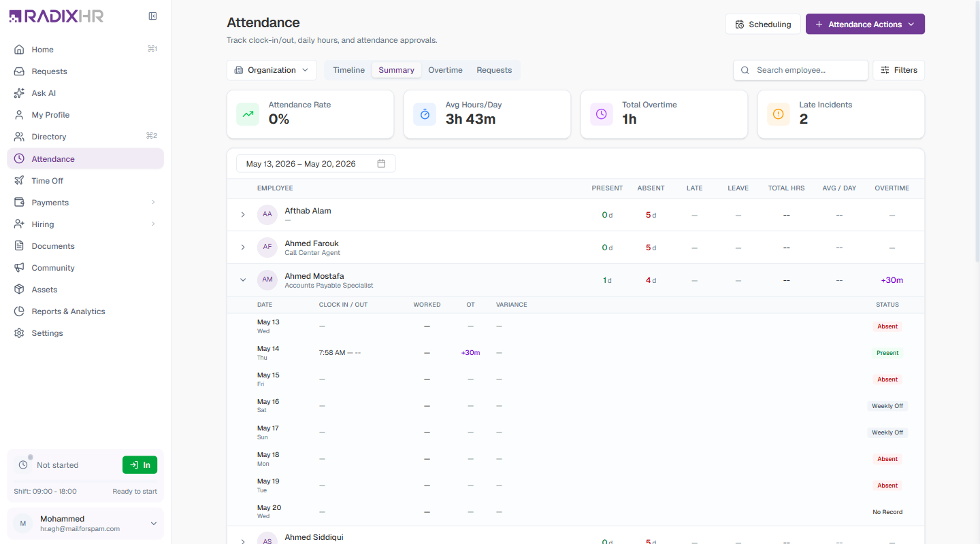Image resolution: width=980 pixels, height=544 pixels.
Task: Open Assets cube icon
Action: click(19, 290)
